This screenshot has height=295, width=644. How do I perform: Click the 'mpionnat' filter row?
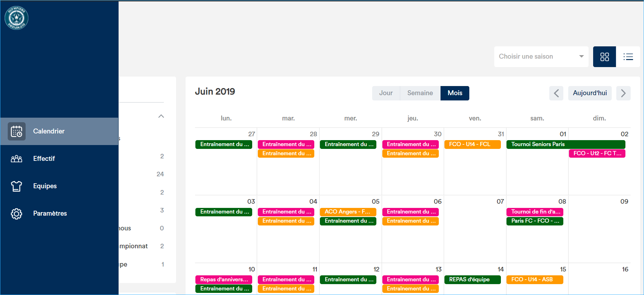pyautogui.click(x=142, y=246)
